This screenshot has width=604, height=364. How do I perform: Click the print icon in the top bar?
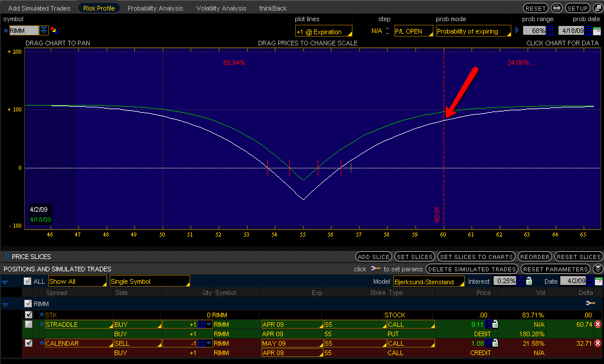tap(556, 8)
